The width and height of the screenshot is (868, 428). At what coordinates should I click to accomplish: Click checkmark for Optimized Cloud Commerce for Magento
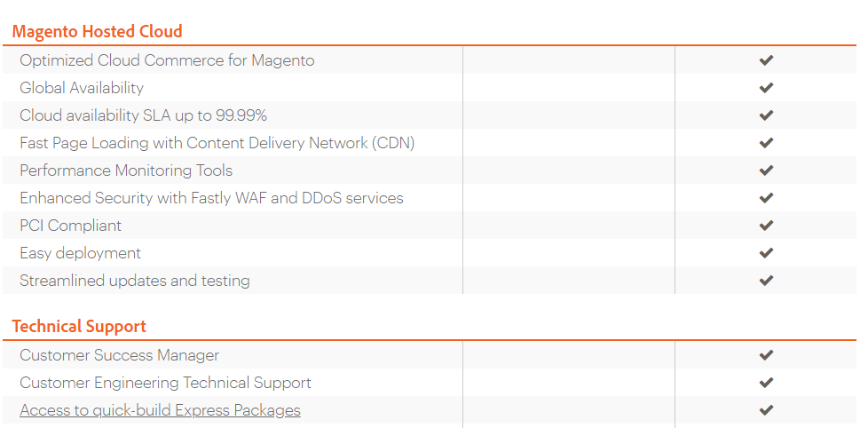[x=766, y=60]
